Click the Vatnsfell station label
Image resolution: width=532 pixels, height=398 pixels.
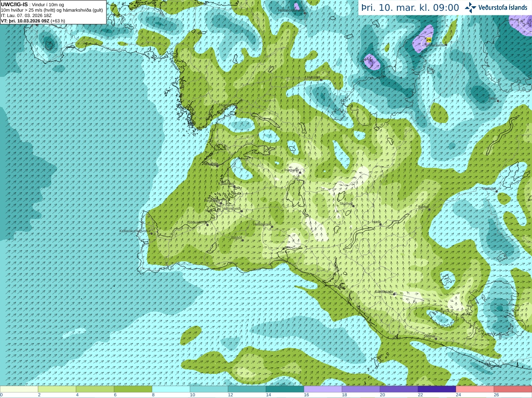coord(489,189)
